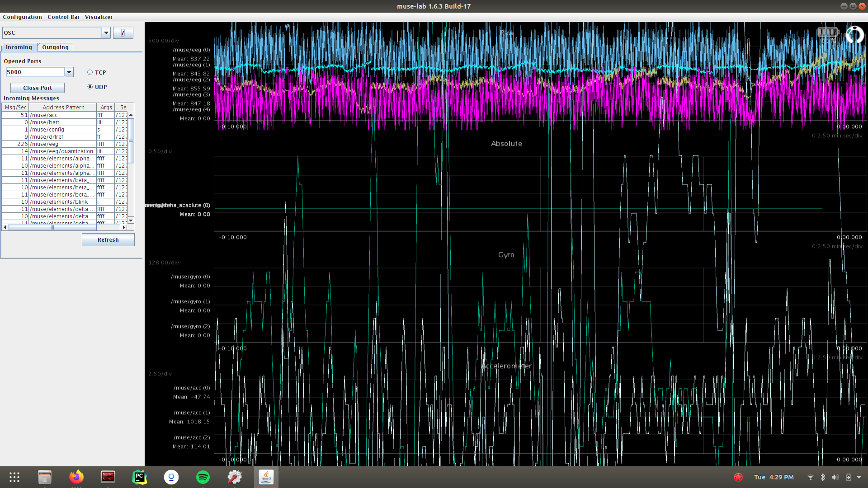
Task: Click the question mark help button
Action: pos(123,33)
